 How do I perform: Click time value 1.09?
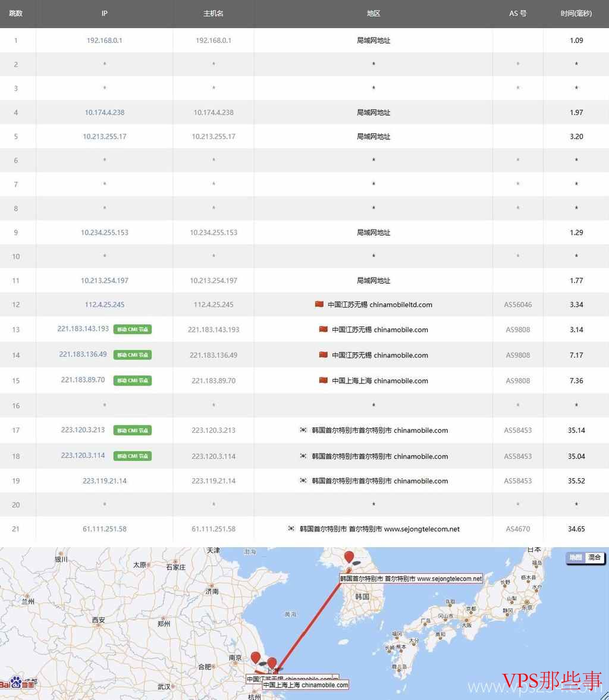(x=576, y=40)
